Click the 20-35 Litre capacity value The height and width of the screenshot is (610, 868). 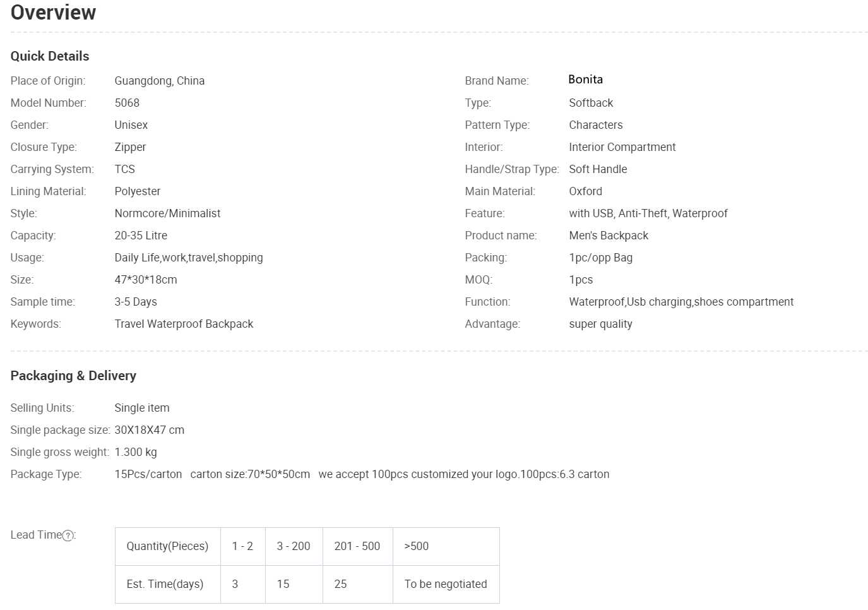[x=141, y=236]
